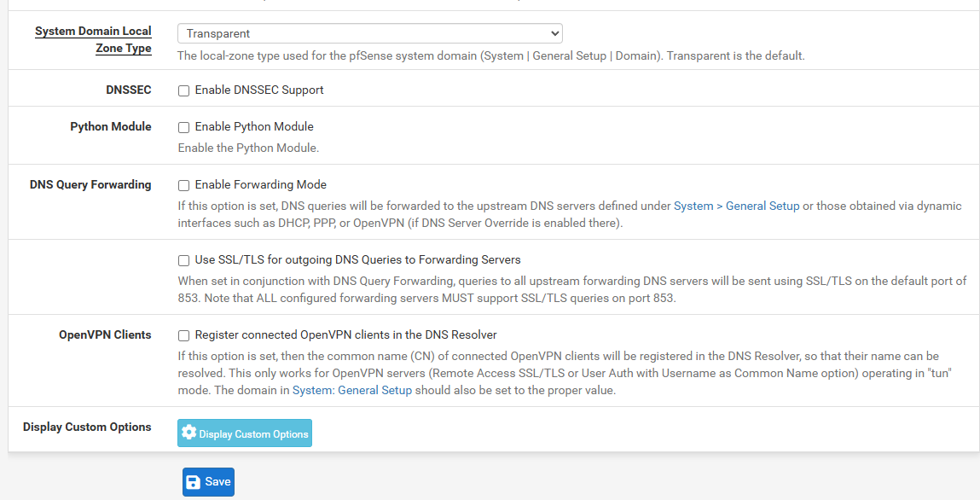Check Register connected OpenVPN clients option
The width and height of the screenshot is (980, 500).
(x=183, y=335)
